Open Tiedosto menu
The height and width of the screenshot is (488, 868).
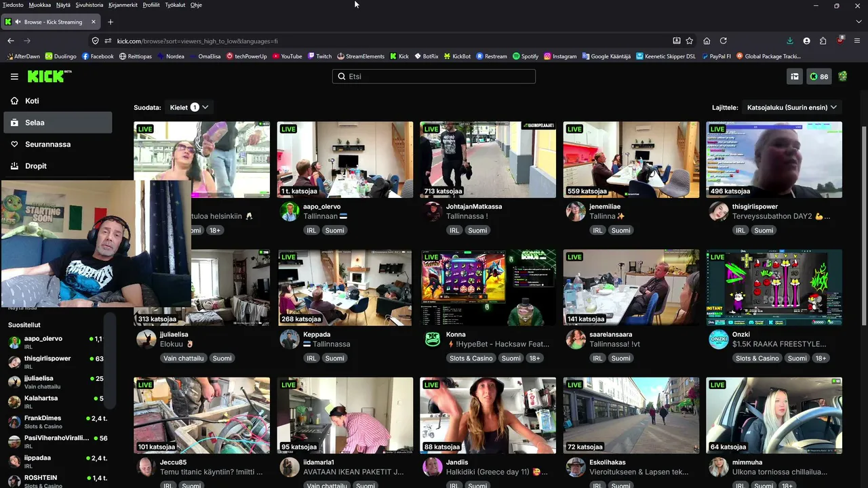[13, 5]
